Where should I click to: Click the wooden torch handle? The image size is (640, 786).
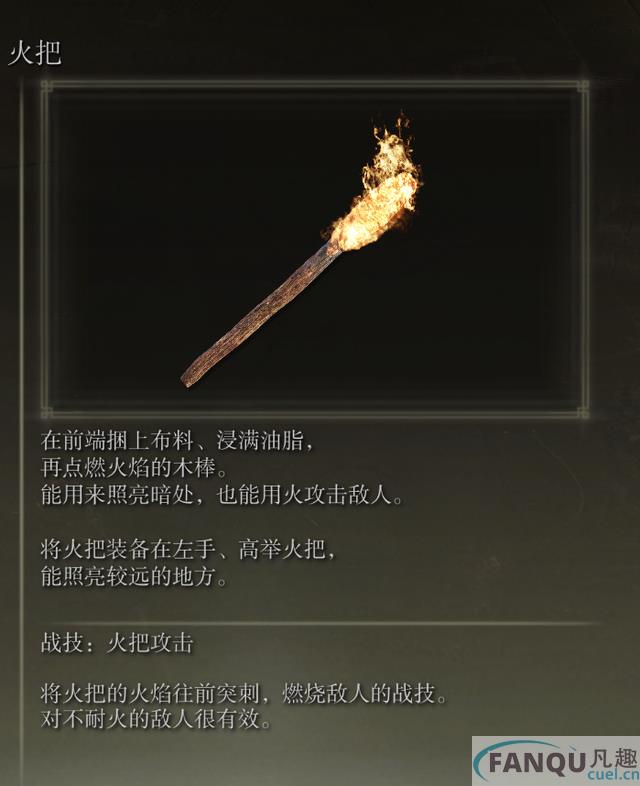click(x=261, y=314)
